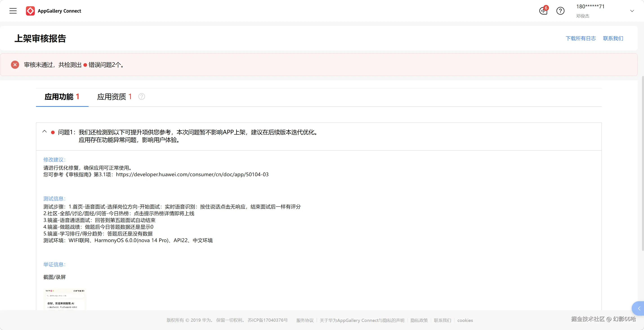This screenshot has width=644, height=330.
Task: Click the 举证信息 label
Action: click(54, 265)
